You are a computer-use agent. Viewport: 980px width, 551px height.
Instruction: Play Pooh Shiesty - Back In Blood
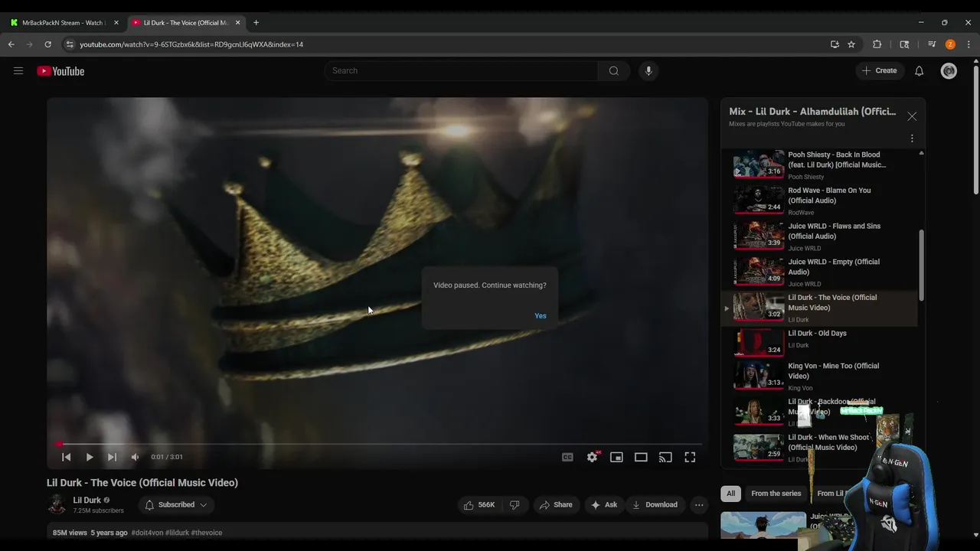pos(820,164)
